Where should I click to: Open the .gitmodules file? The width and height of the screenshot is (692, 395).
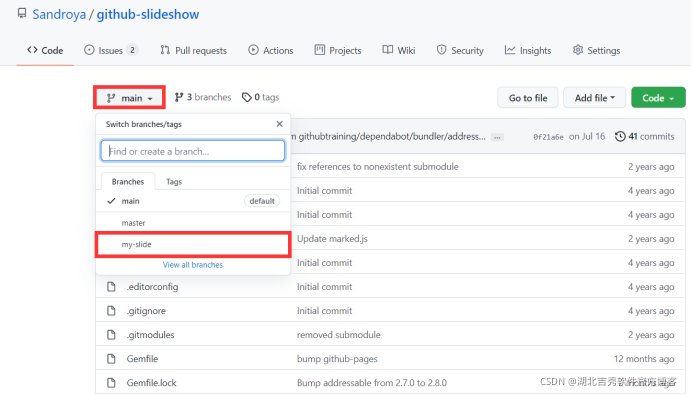(x=150, y=335)
